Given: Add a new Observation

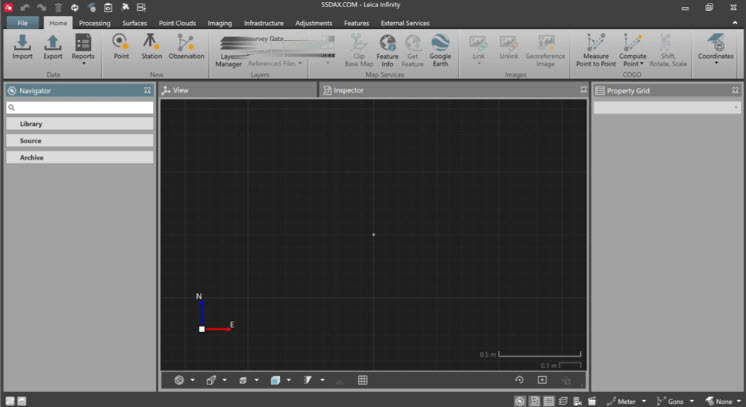Looking at the screenshot, I should (x=186, y=47).
